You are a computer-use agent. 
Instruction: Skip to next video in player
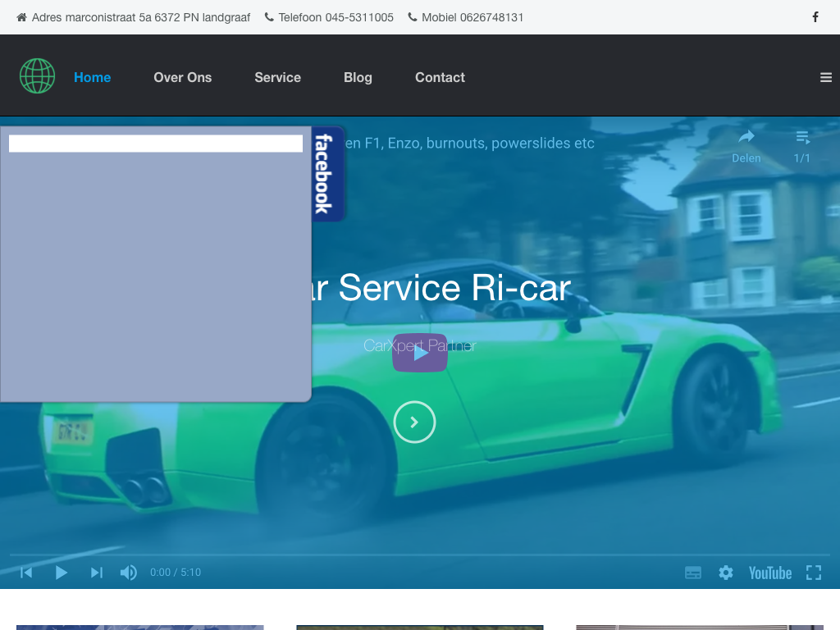[97, 573]
